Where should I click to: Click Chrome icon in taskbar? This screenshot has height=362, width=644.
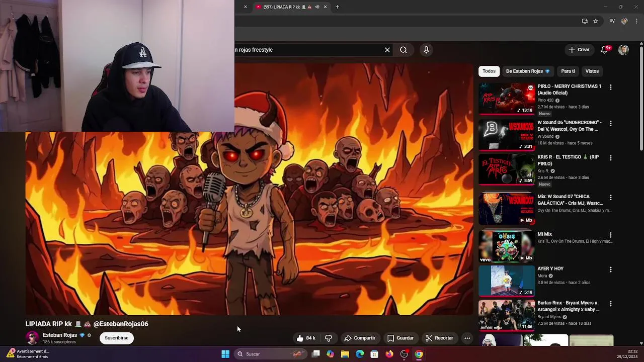coord(419,354)
